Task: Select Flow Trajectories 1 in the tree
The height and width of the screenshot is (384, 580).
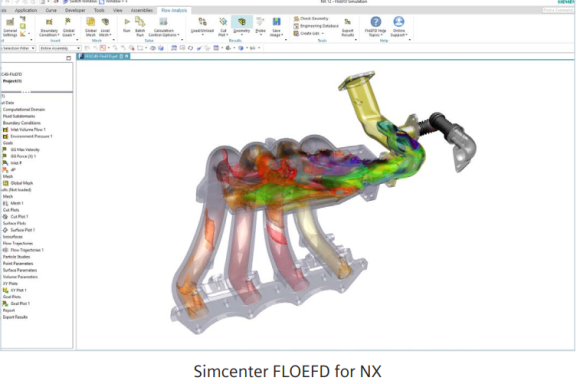Action: pos(23,250)
